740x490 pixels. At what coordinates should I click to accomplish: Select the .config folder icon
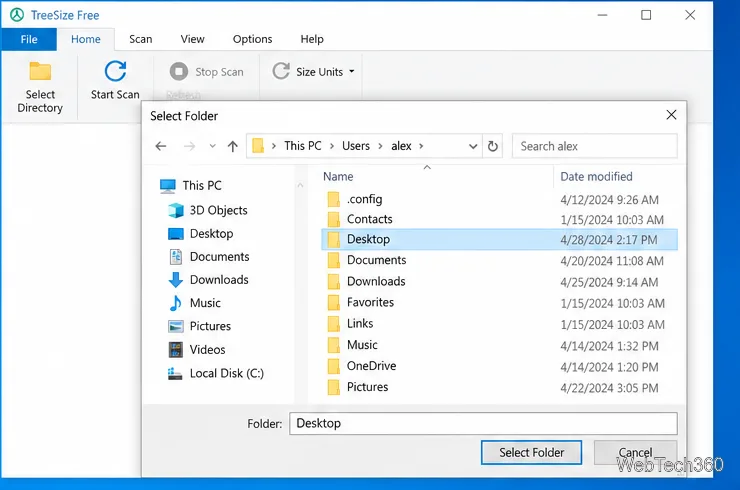click(334, 199)
